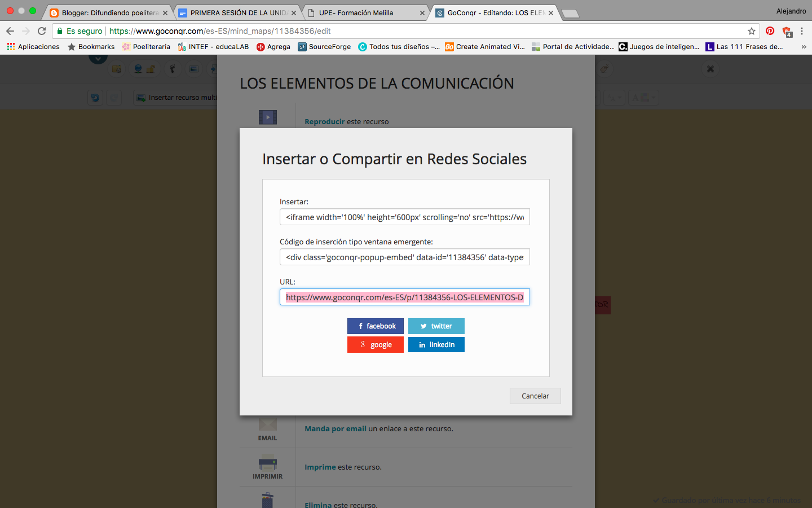Select the URL share field
Image resolution: width=812 pixels, height=508 pixels.
pyautogui.click(x=405, y=297)
